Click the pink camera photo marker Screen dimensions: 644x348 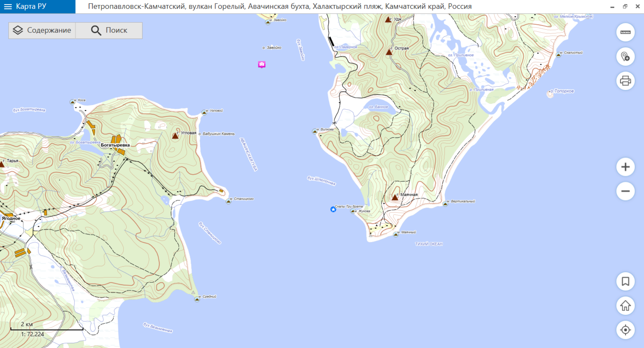(262, 64)
